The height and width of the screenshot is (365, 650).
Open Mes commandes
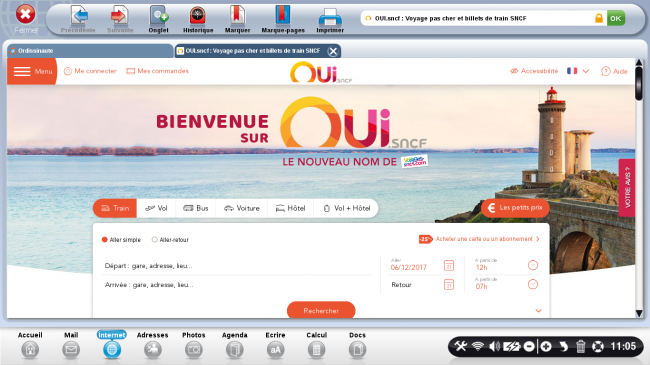point(158,71)
